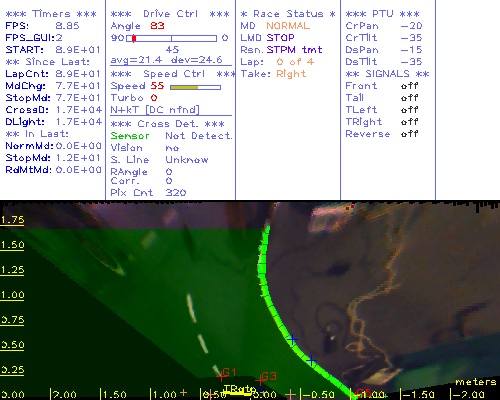The height and width of the screenshot is (400, 500).
Task: Toggle the Front signal off value
Action: 409,86
